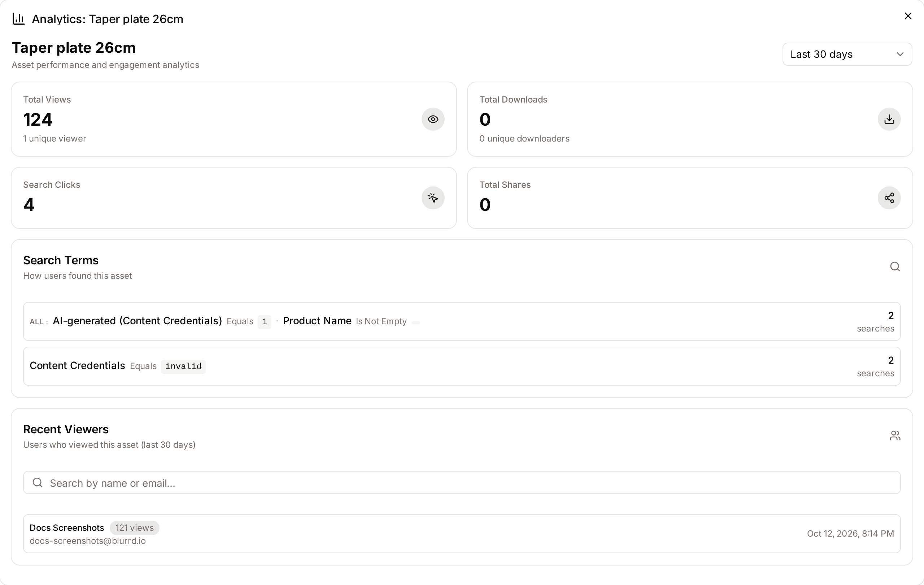This screenshot has height=585, width=924.
Task: Click the Product Name filter label
Action: point(317,321)
